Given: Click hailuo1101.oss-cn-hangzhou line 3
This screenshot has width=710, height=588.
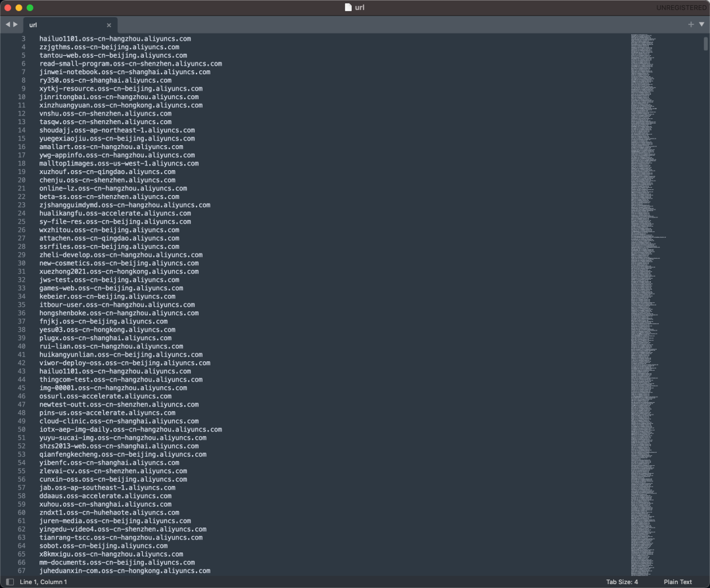Looking at the screenshot, I should point(115,39).
